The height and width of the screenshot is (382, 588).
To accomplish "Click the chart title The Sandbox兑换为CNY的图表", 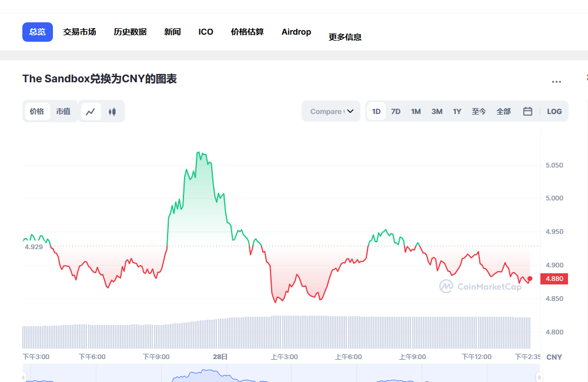I will (x=99, y=79).
